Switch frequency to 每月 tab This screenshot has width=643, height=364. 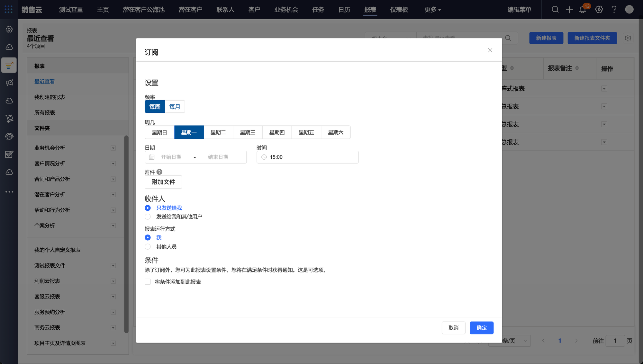click(x=175, y=107)
